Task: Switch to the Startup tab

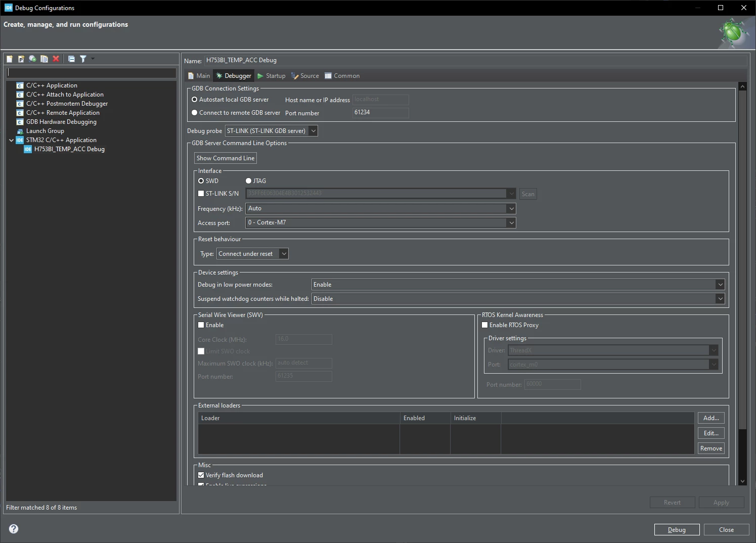Action: pyautogui.click(x=272, y=76)
